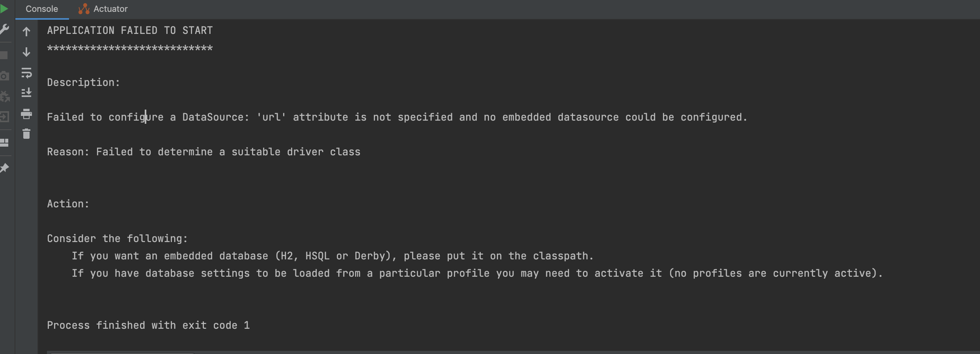Click the DataSource error message line

click(394, 117)
